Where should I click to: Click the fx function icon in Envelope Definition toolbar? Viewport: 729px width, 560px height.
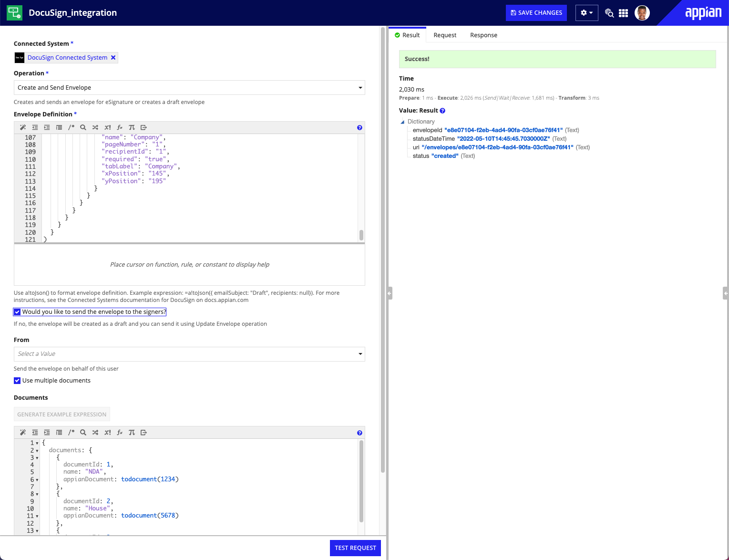(120, 127)
